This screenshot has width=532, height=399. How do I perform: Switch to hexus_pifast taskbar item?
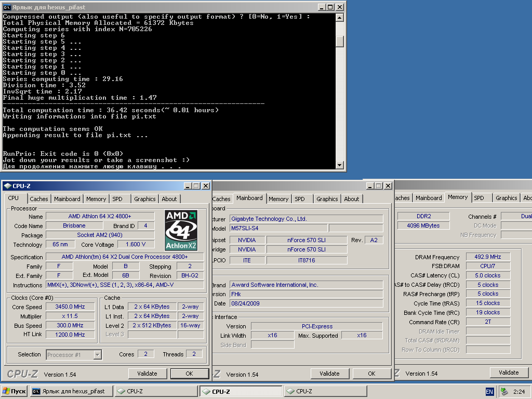click(71, 391)
